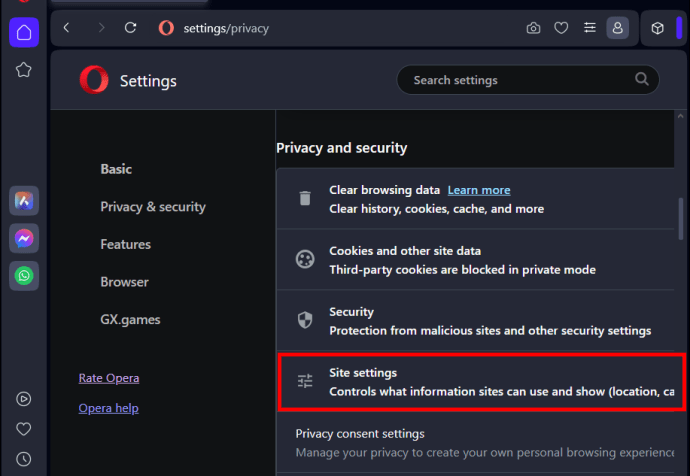Click the Home icon in sidebar

point(24,32)
